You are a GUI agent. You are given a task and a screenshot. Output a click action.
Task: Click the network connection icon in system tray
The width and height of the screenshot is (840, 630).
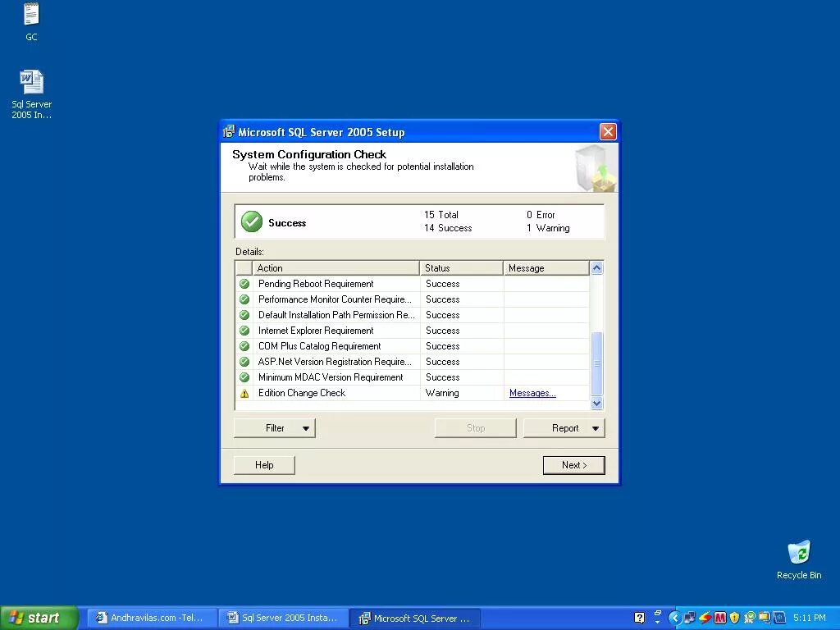[690, 618]
